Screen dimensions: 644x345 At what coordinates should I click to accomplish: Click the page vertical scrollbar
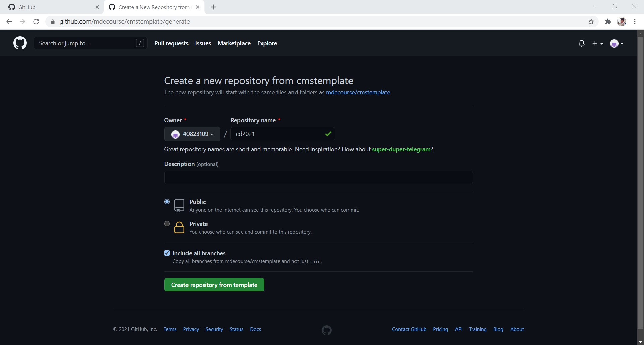pos(640,183)
